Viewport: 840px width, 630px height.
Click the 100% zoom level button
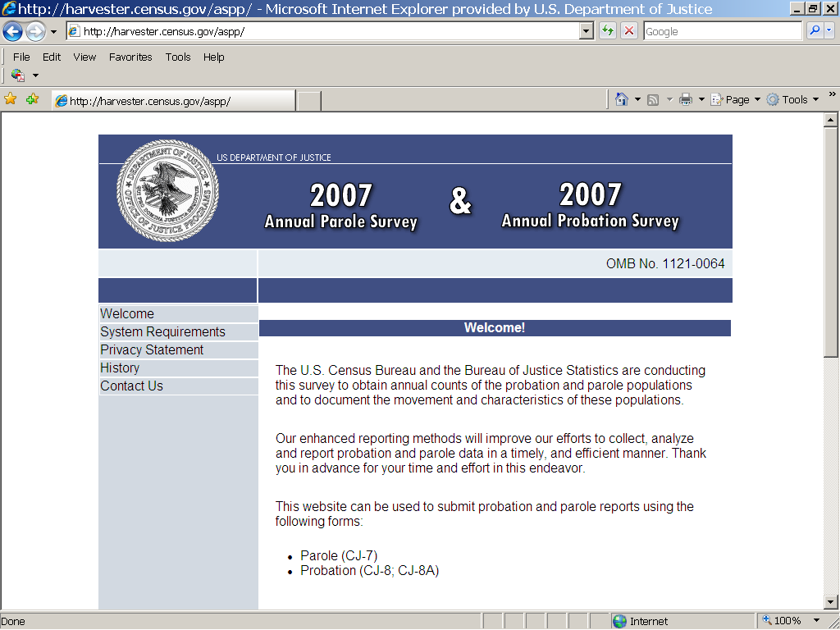point(782,621)
